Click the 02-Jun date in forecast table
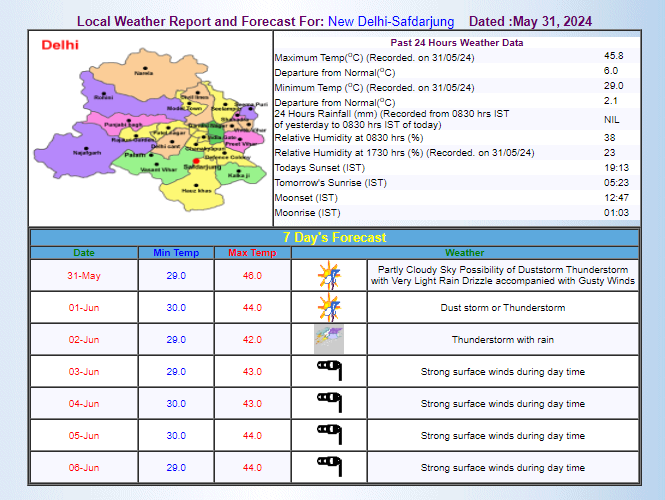Image resolution: width=665 pixels, height=500 pixels. click(x=84, y=340)
